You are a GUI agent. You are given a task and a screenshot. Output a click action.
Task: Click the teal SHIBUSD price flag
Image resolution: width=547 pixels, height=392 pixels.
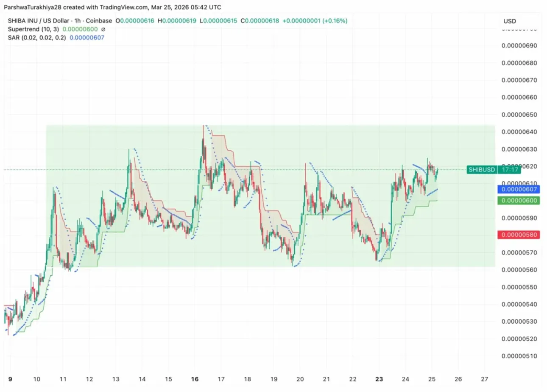pos(481,169)
